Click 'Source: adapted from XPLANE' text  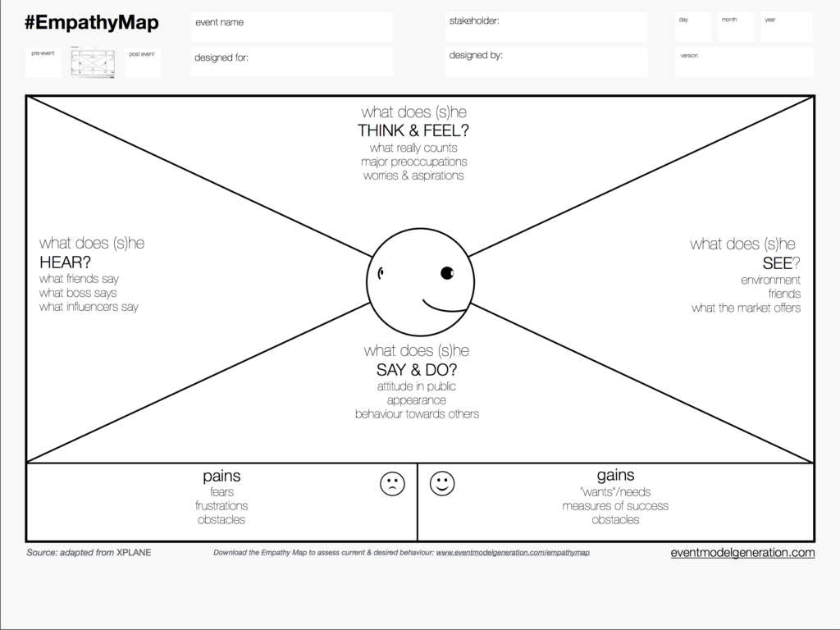[89, 552]
